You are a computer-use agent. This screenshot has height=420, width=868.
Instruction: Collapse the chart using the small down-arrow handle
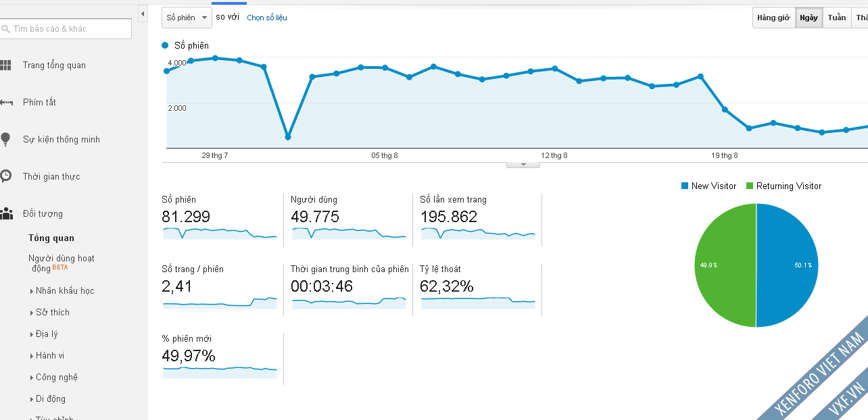point(523,165)
